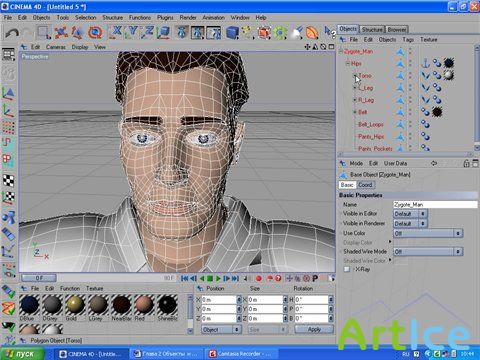Viewport: 480px width, 360px height.
Task: Open the Visible in Editor dropdown
Action: (410, 214)
